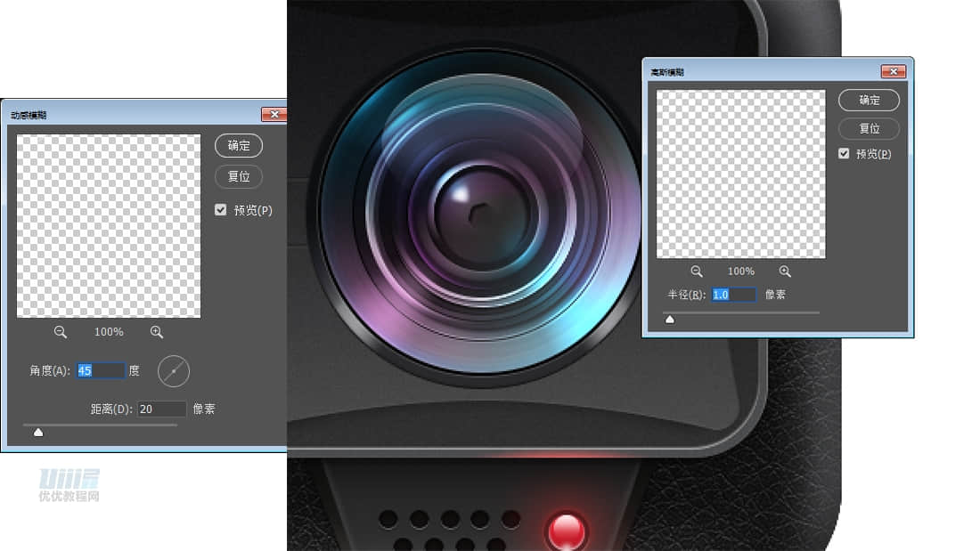
Task: Focus the 距离(D) distance input field
Action: (x=161, y=409)
